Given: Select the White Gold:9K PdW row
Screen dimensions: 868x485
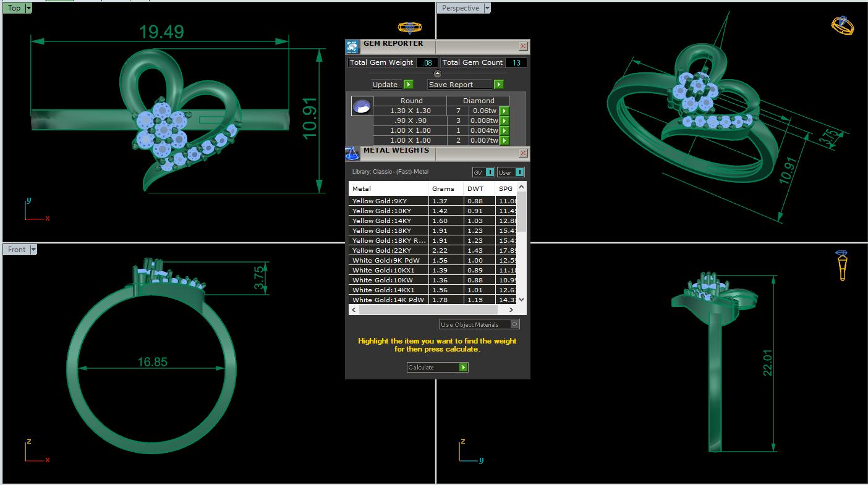Looking at the screenshot, I should (x=433, y=260).
